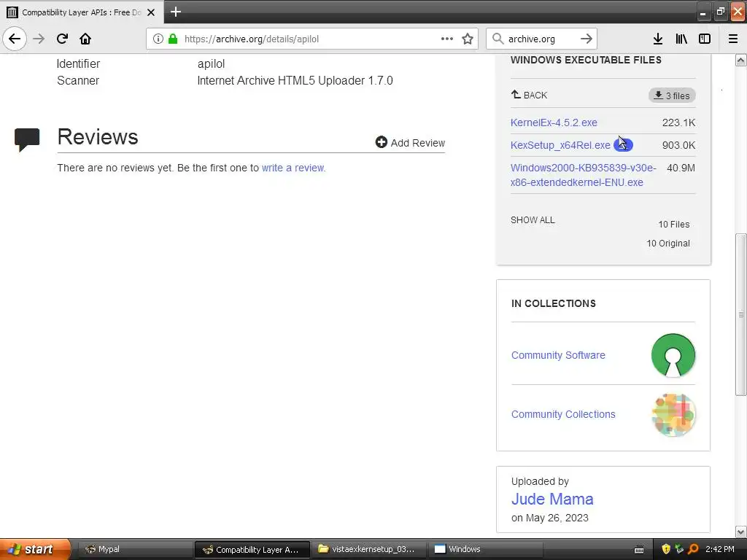This screenshot has height=560, width=747.
Task: Close the Compatibility Layer APIs tab
Action: (151, 12)
